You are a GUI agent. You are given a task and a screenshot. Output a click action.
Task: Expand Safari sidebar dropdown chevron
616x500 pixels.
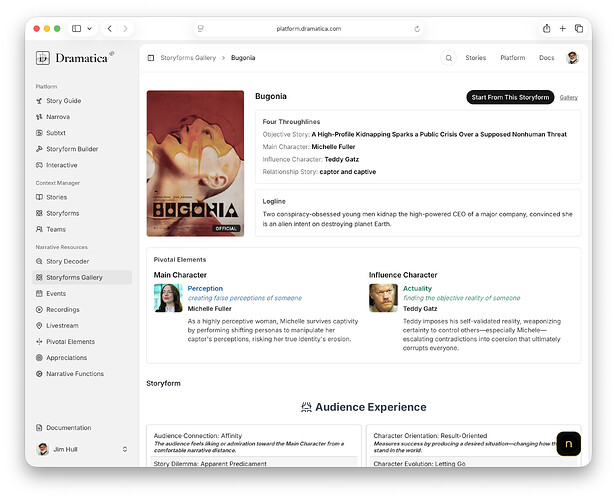(x=90, y=29)
